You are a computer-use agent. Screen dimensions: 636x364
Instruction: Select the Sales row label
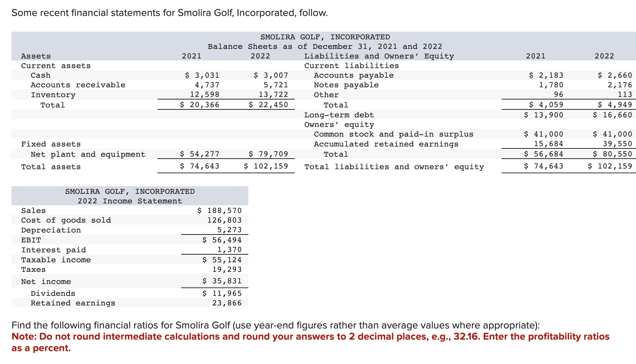pos(33,210)
